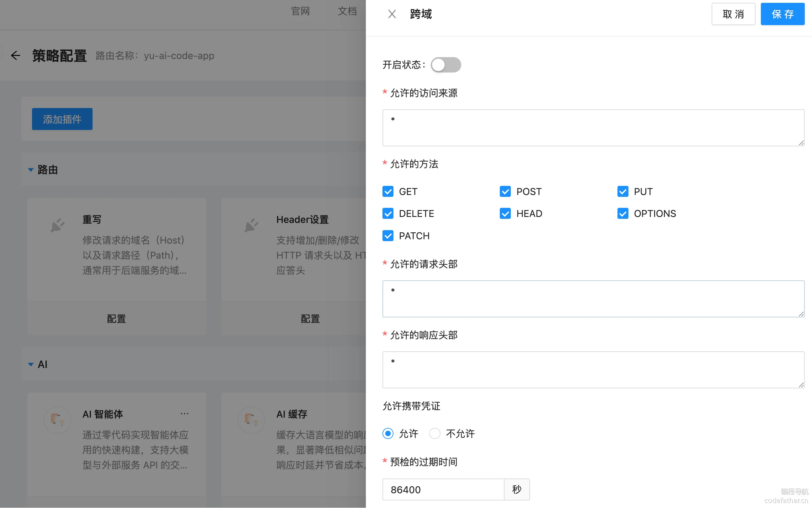This screenshot has width=812, height=508.
Task: Click the AI 缓存 card icon
Action: (251, 420)
